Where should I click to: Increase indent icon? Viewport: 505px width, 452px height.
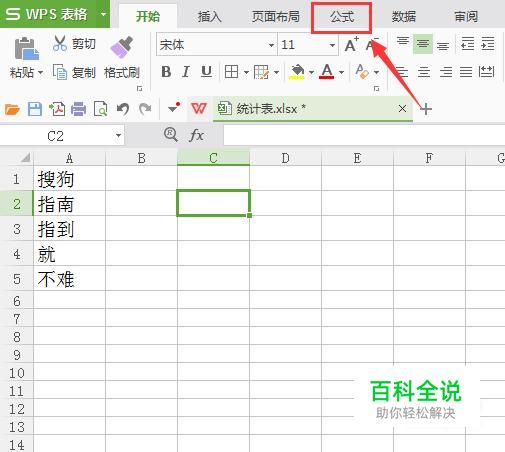pos(488,44)
